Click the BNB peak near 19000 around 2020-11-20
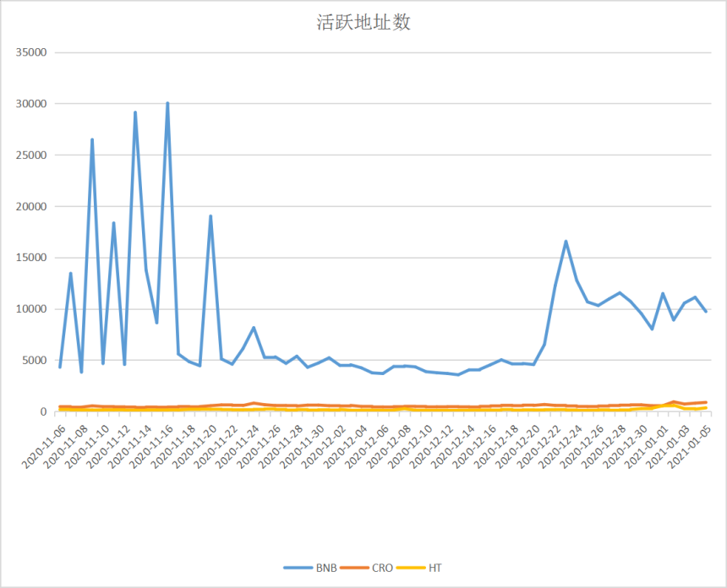The image size is (727, 588). 210,216
